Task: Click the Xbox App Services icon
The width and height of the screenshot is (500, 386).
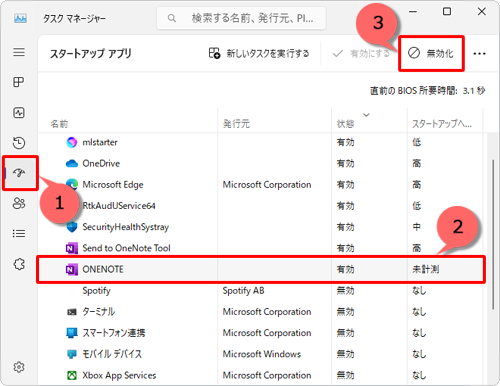Action: pos(72,375)
